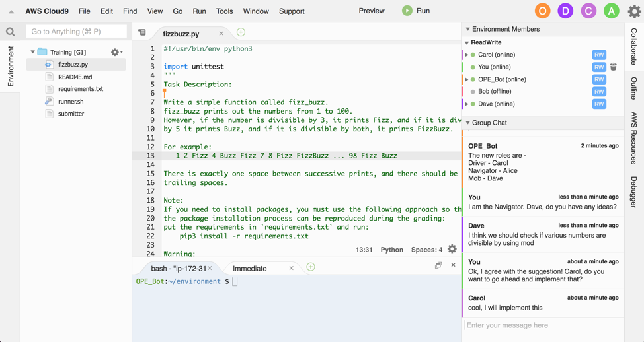Open the Go menu
This screenshot has height=342, width=644.
(177, 11)
